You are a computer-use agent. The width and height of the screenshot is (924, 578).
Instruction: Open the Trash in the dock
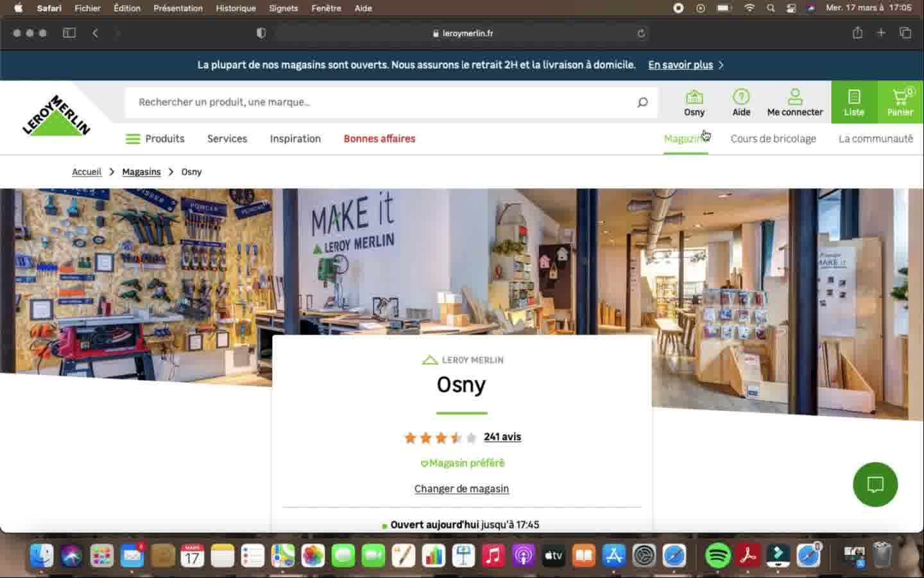click(x=884, y=556)
